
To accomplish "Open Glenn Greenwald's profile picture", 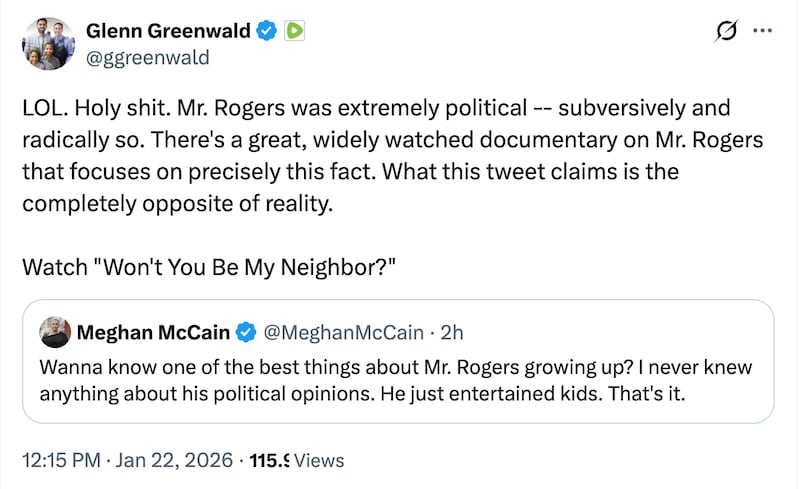I will [x=48, y=43].
